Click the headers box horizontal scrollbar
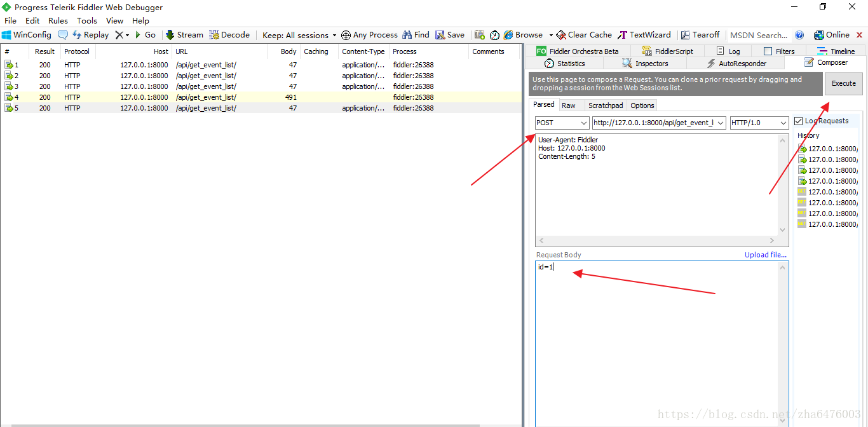Viewport: 868px width, 427px height. [x=656, y=241]
